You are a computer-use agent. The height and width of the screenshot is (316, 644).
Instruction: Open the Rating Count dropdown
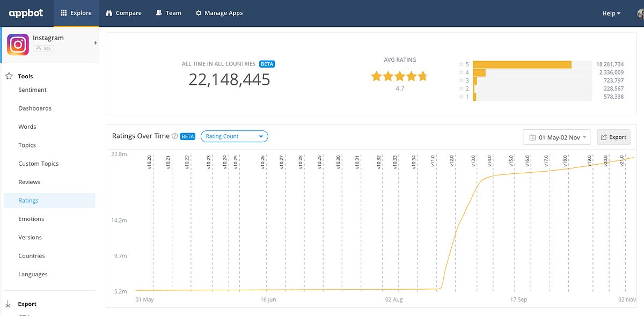pos(234,136)
